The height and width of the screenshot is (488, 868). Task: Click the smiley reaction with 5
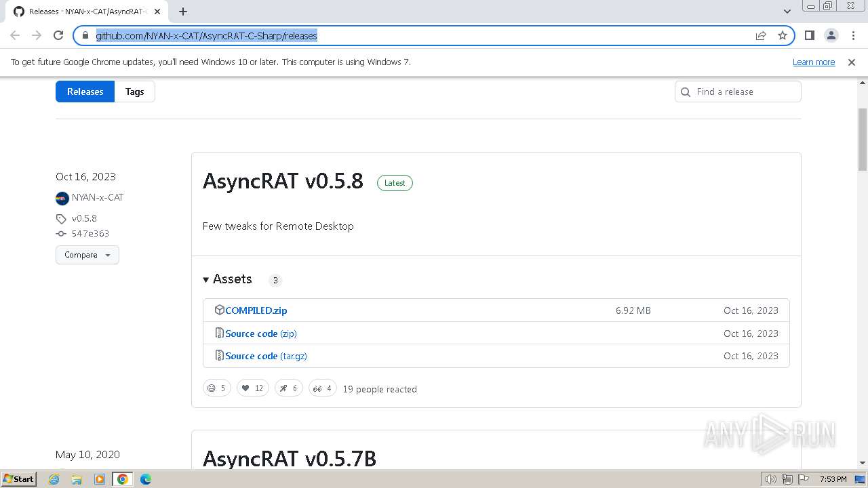[x=217, y=388]
